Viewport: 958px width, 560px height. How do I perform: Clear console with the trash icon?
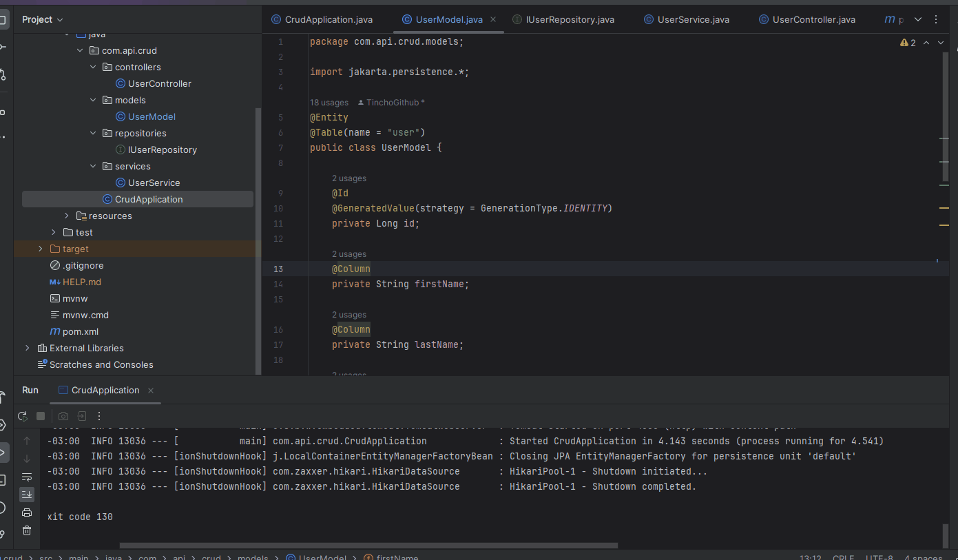(27, 530)
